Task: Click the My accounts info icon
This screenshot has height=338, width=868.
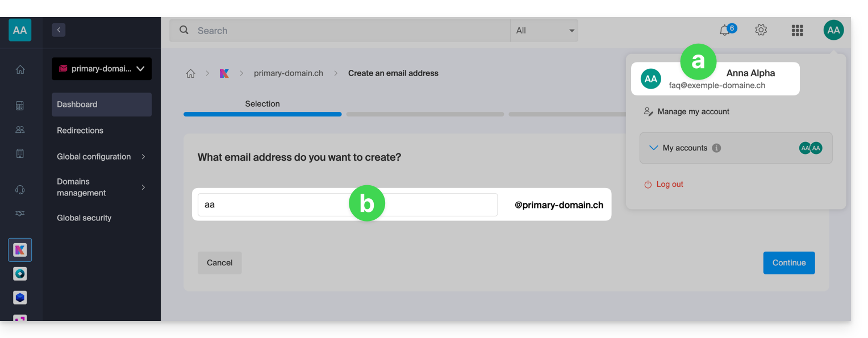Action: (x=716, y=148)
